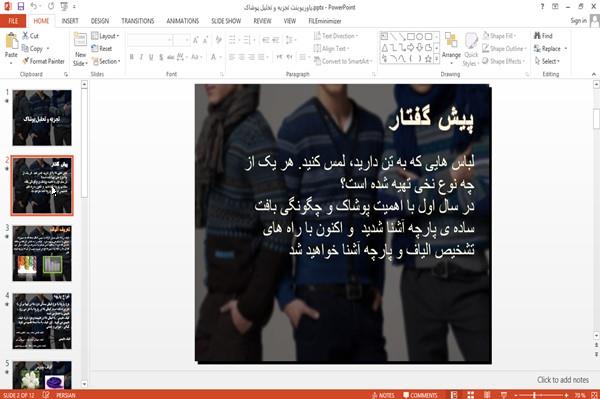Open Section dropdown
Viewport: 600px width, 399px height.
click(106, 61)
